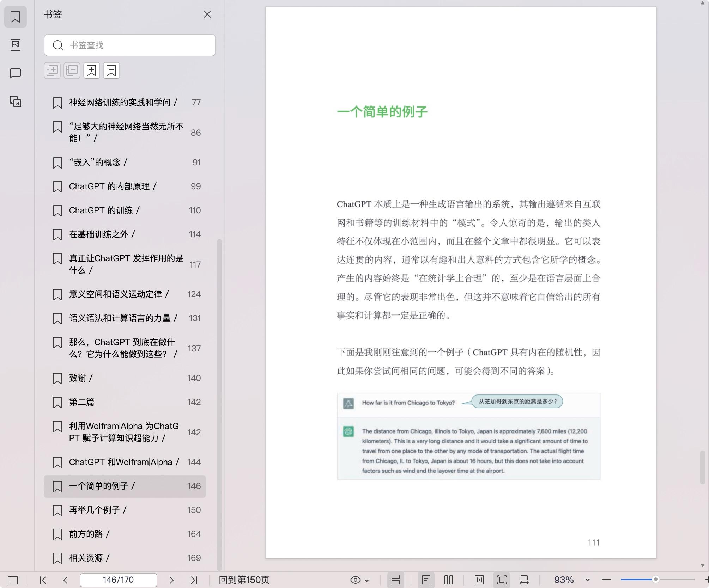Open the convert to Word panel icon

15,102
